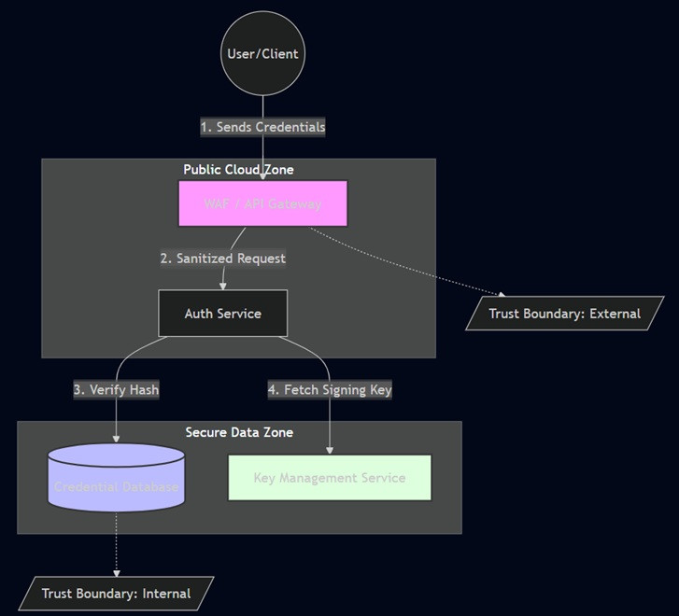Select the 'Trust Boundary: External' node
The width and height of the screenshot is (679, 616).
tap(565, 314)
